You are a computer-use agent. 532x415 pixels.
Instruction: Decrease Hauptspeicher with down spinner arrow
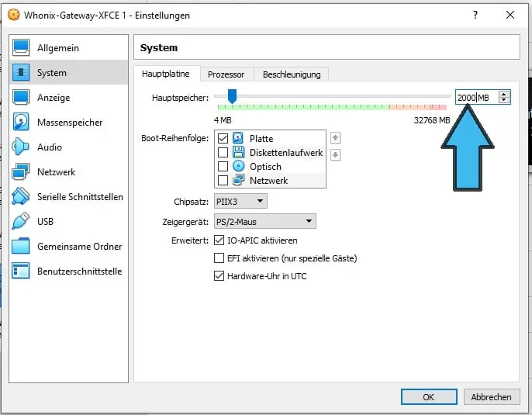504,100
